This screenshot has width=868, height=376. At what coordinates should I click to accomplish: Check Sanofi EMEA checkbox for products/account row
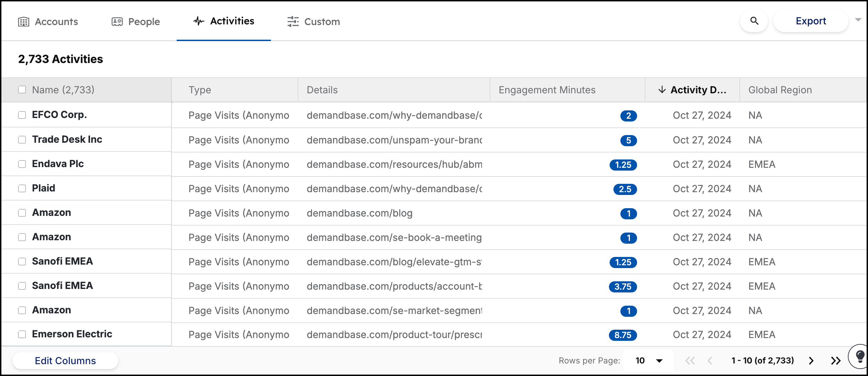point(22,286)
